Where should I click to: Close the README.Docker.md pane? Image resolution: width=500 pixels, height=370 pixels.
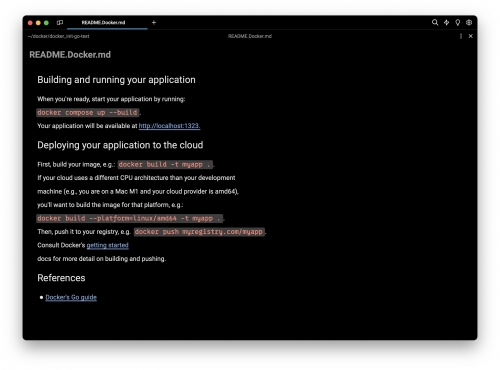[471, 36]
